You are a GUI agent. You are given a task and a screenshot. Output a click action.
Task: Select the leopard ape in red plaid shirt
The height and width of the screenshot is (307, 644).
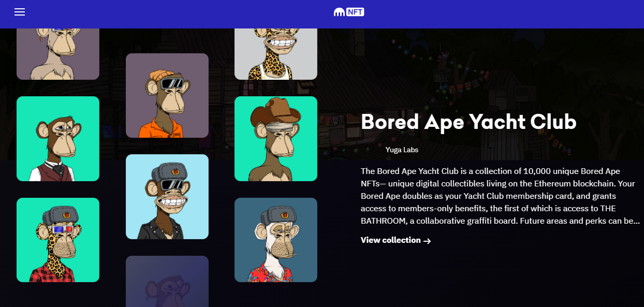[x=58, y=240]
